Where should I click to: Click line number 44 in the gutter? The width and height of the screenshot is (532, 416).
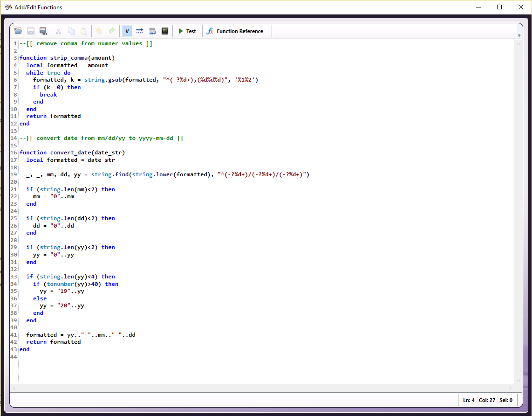pyautogui.click(x=14, y=357)
